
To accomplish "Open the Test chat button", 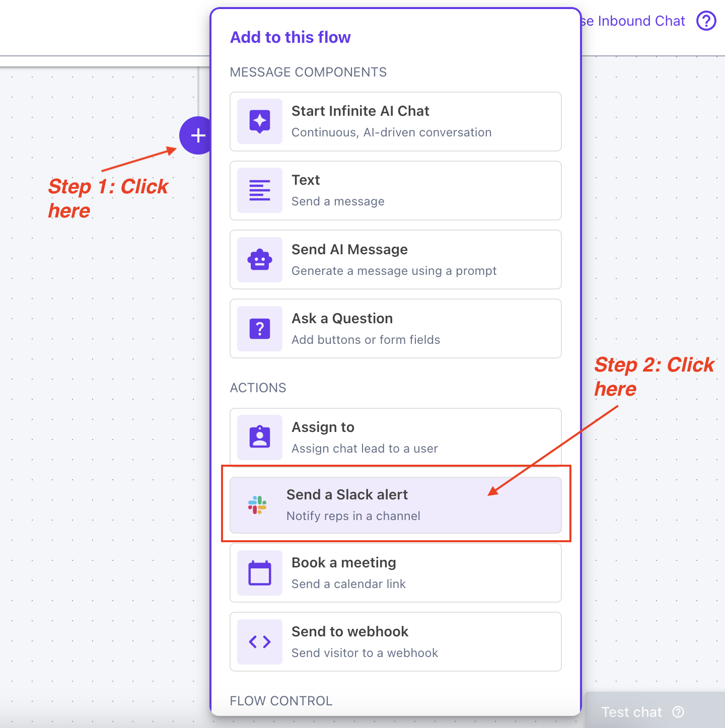I will tap(655, 710).
